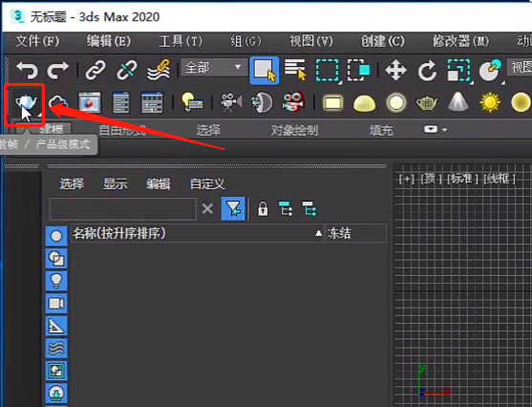Open Scene Explorer 选择 menu
Image resolution: width=532 pixels, height=407 pixels.
pyautogui.click(x=72, y=184)
